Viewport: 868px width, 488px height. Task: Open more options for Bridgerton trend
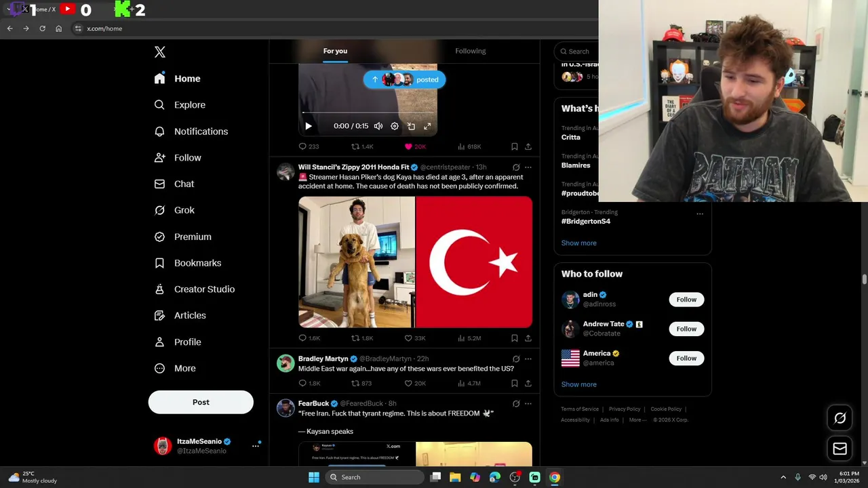pyautogui.click(x=700, y=213)
